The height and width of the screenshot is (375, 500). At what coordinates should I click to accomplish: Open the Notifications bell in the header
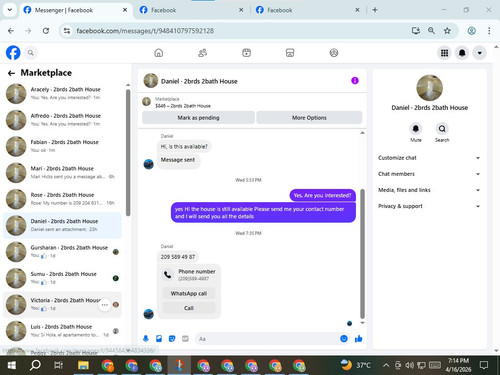(462, 53)
